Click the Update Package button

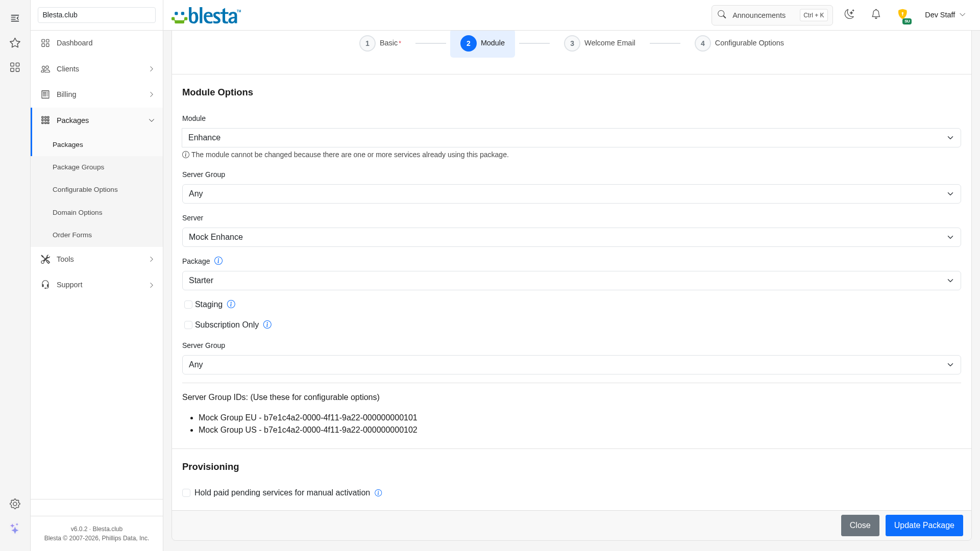pos(924,525)
